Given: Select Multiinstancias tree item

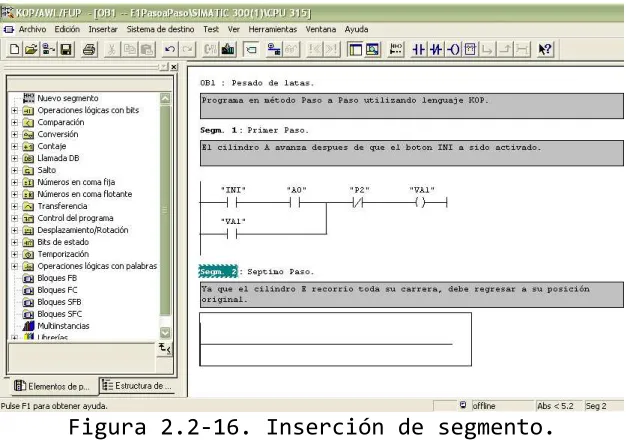Looking at the screenshot, I should tap(63, 326).
